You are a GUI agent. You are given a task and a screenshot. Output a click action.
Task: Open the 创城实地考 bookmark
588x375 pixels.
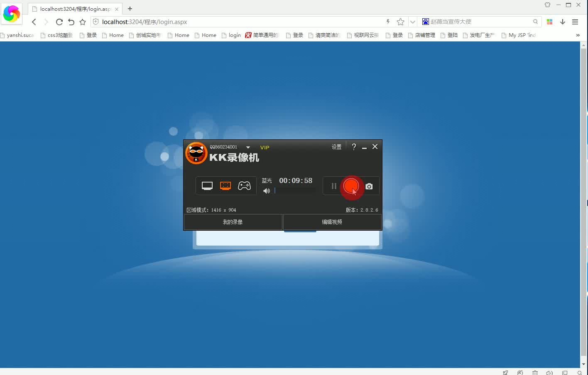145,35
